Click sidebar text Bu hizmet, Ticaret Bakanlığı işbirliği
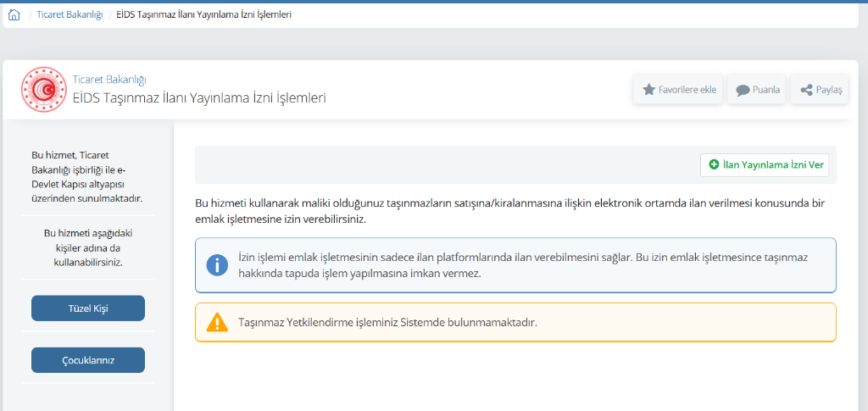 click(x=88, y=176)
